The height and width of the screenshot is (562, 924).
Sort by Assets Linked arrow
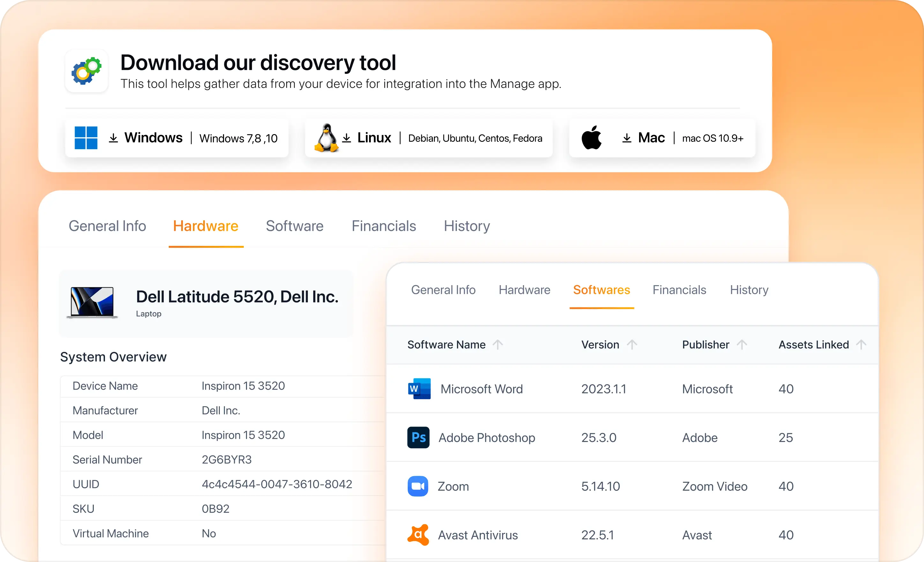[861, 344]
